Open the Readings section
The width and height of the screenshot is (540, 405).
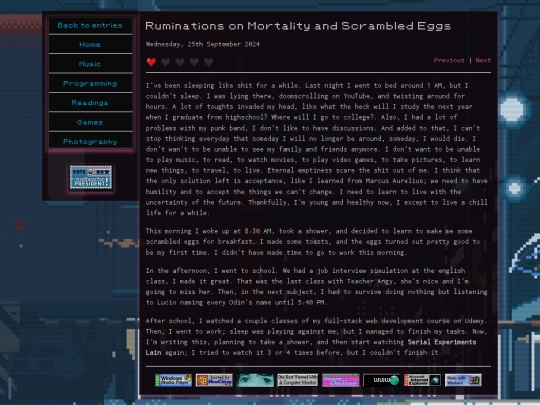pos(90,103)
